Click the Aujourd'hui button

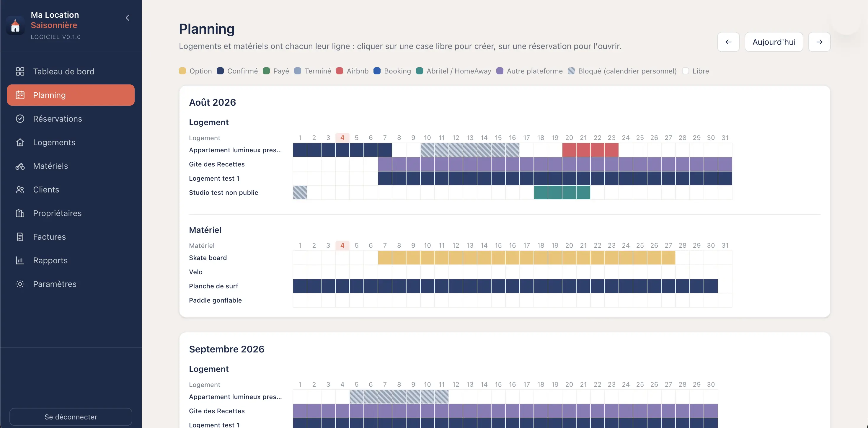pyautogui.click(x=774, y=42)
